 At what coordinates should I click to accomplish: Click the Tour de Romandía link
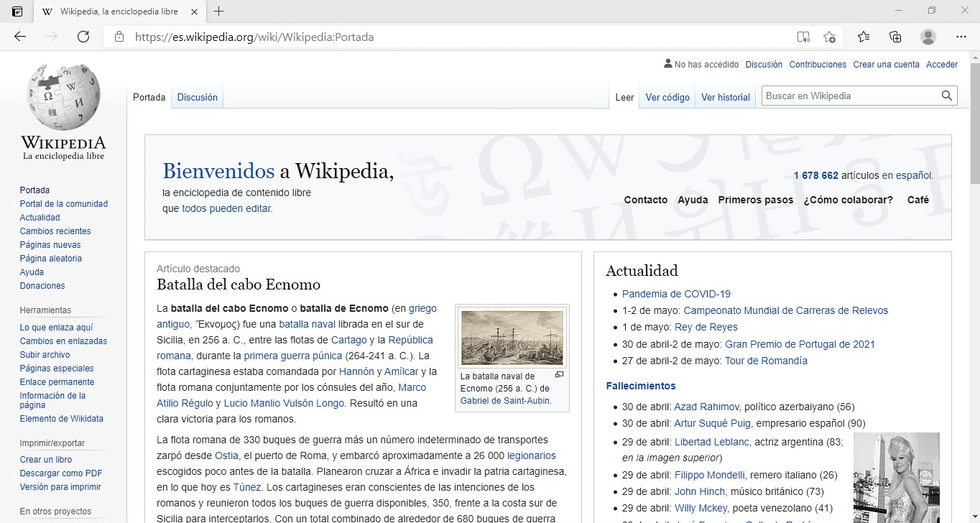[766, 361]
